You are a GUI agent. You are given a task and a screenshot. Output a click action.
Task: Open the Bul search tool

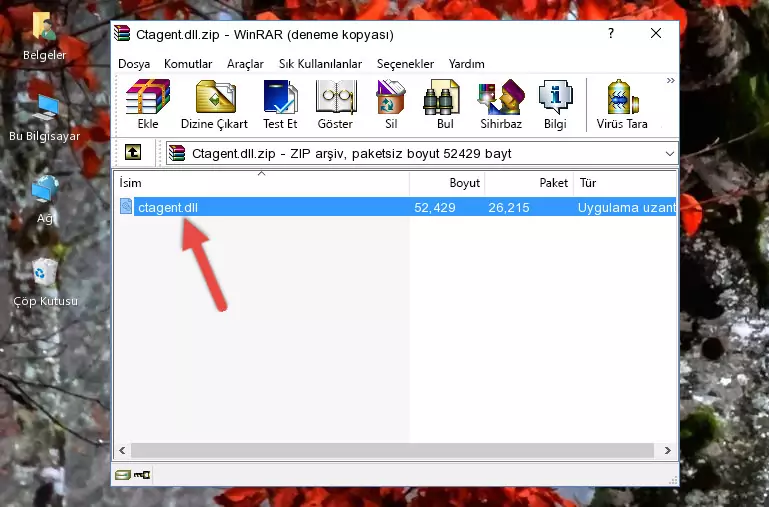click(444, 104)
